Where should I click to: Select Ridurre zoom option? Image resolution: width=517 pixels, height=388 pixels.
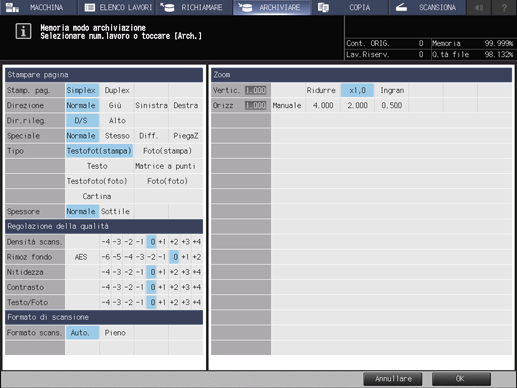pyautogui.click(x=322, y=90)
